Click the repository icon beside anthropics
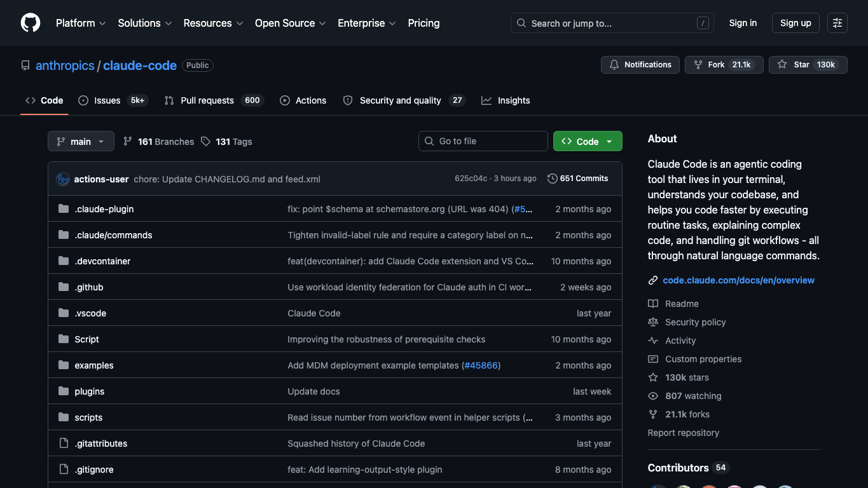The width and height of the screenshot is (868, 488). 25,65
